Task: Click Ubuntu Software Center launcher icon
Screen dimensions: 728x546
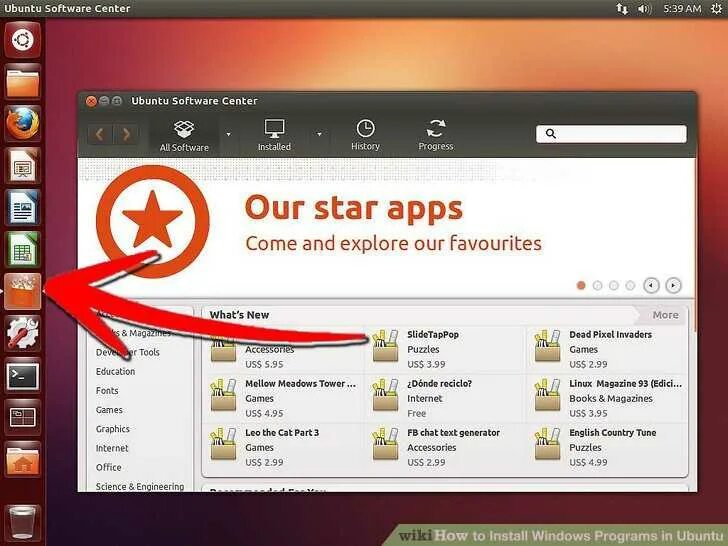Action: tap(22, 291)
